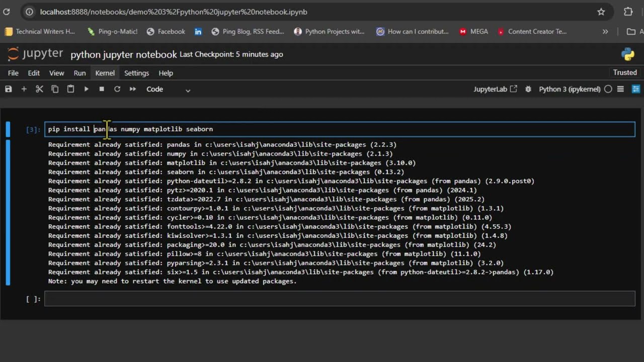This screenshot has height=362, width=644.
Task: Click the site information icon
Action: 29,12
